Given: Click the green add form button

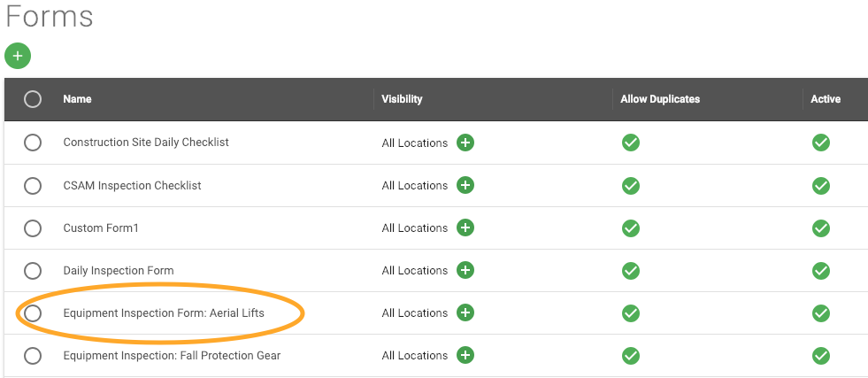Looking at the screenshot, I should pos(18,56).
